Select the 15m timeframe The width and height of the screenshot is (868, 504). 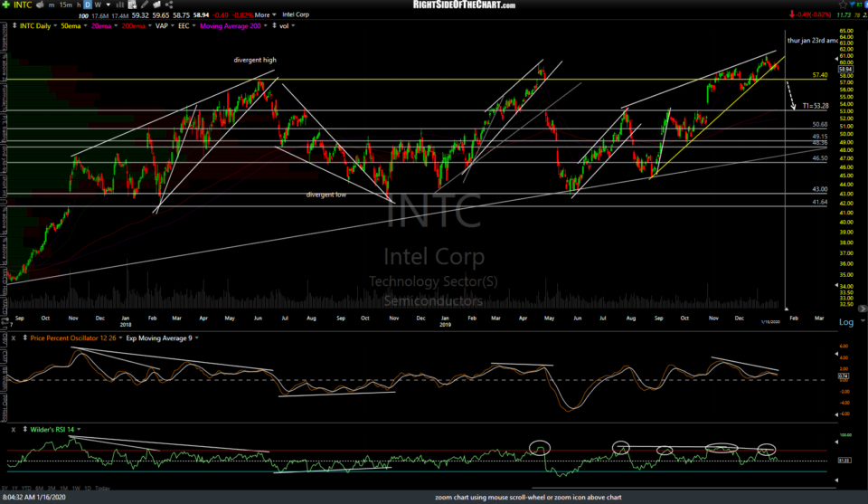point(65,5)
